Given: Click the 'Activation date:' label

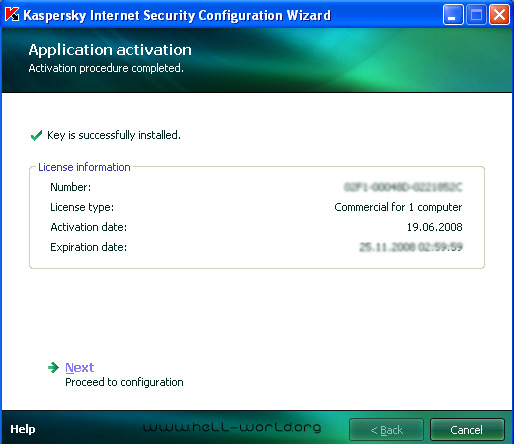Looking at the screenshot, I should tap(89, 227).
